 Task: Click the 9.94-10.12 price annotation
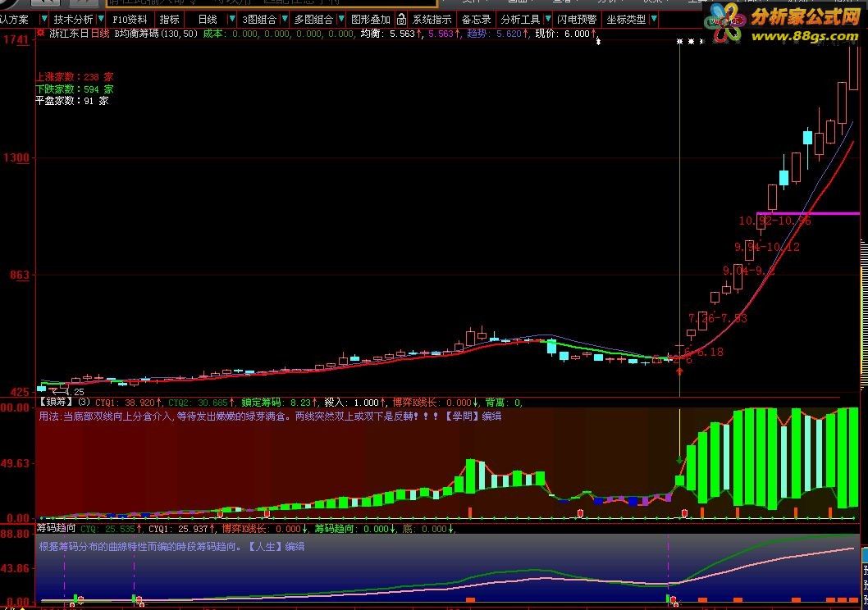tap(767, 248)
